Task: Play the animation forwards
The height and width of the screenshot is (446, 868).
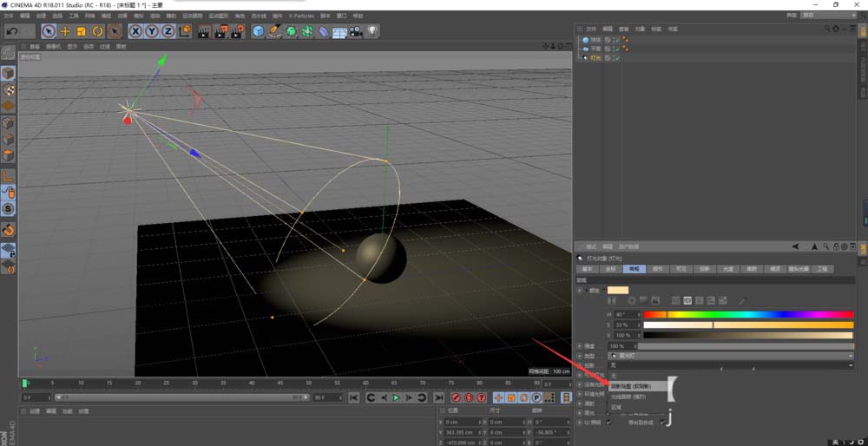Action: click(396, 397)
